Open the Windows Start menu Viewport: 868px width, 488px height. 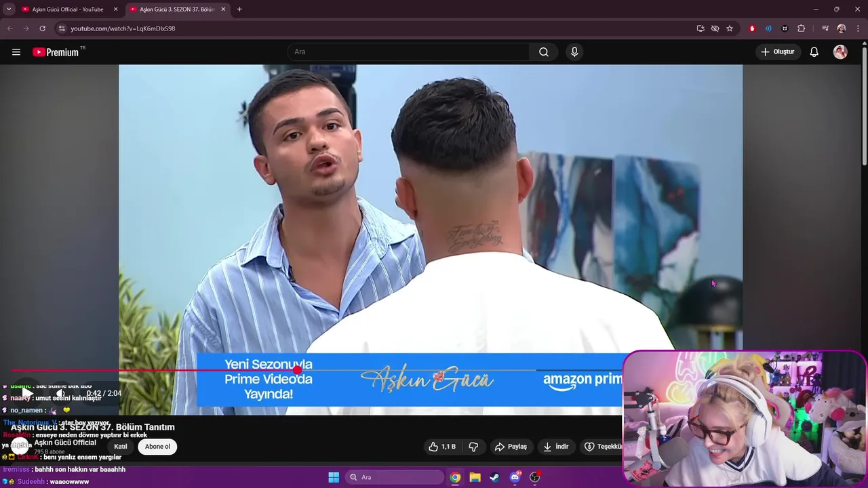pyautogui.click(x=334, y=477)
